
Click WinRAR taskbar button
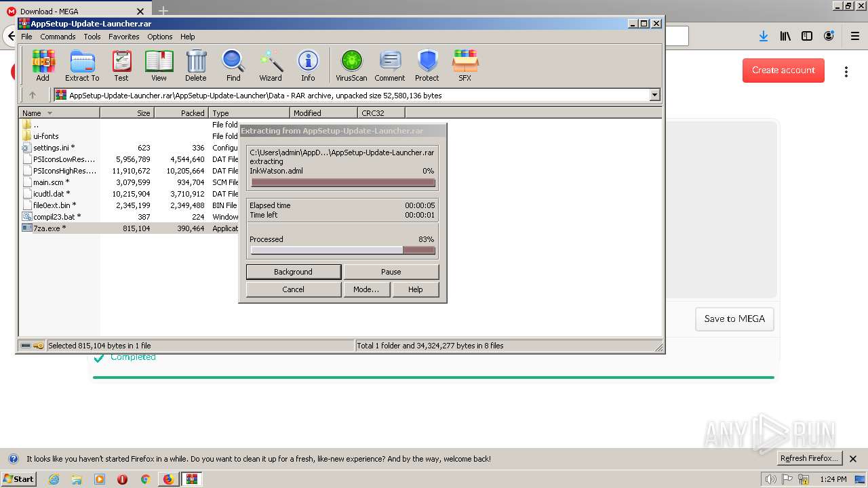(x=191, y=479)
